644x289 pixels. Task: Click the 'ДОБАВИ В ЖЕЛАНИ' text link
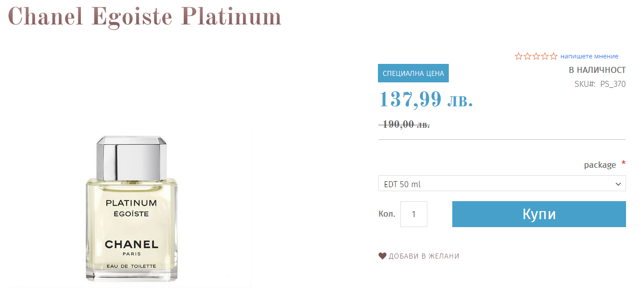424,256
